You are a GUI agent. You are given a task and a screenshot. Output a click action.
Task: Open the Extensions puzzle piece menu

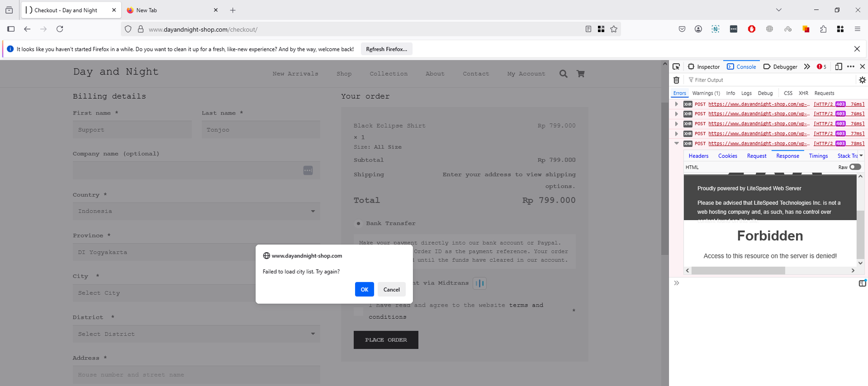tap(823, 29)
